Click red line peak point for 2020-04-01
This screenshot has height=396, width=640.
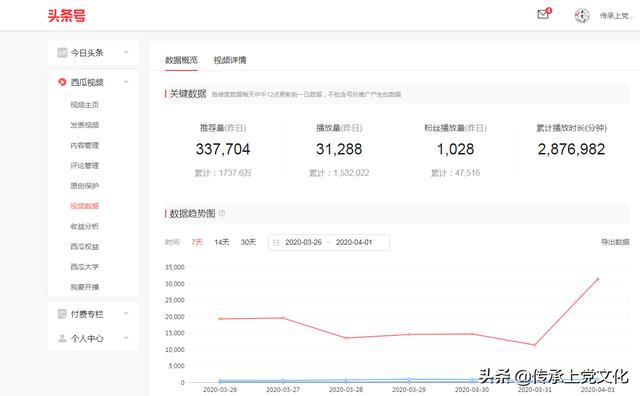coord(598,279)
